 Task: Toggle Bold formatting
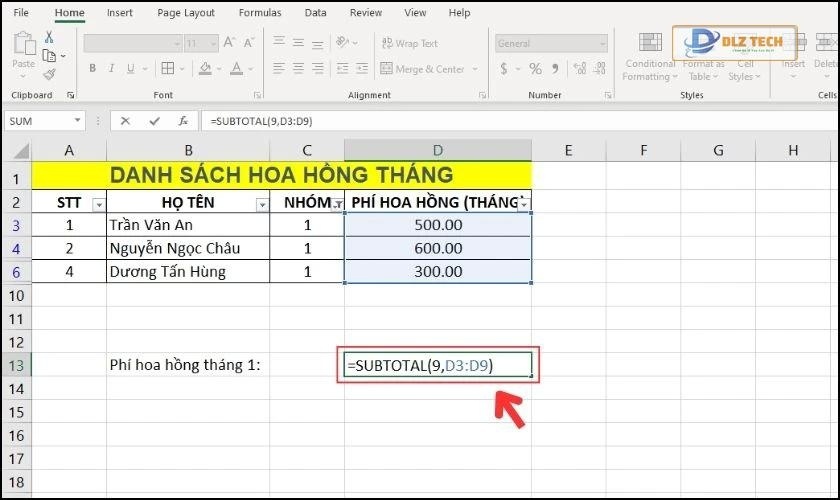tap(93, 69)
